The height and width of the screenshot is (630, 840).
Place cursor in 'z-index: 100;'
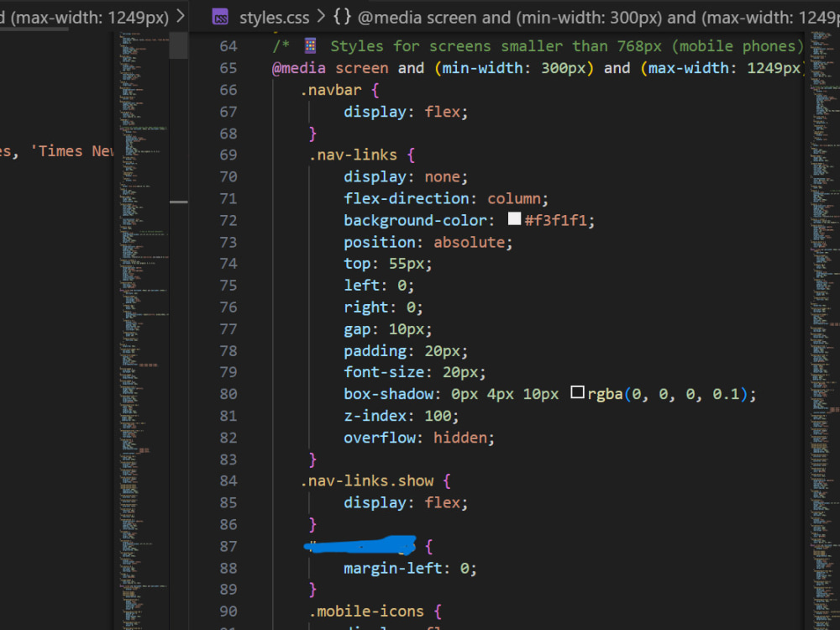coord(402,416)
